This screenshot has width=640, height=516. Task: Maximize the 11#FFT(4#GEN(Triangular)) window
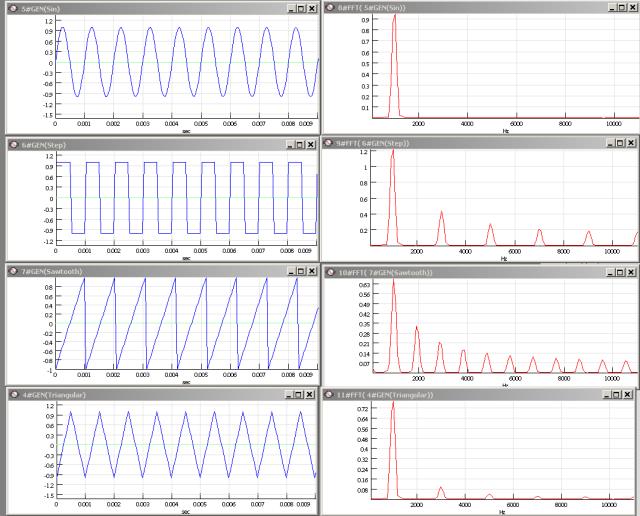617,394
